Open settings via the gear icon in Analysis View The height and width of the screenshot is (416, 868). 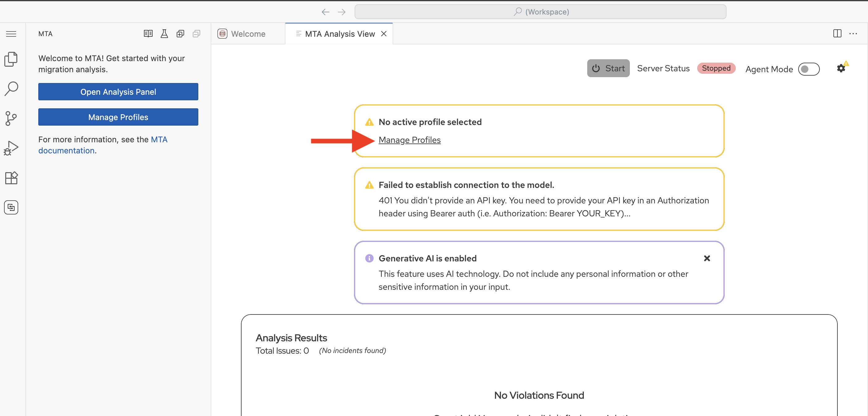point(841,68)
